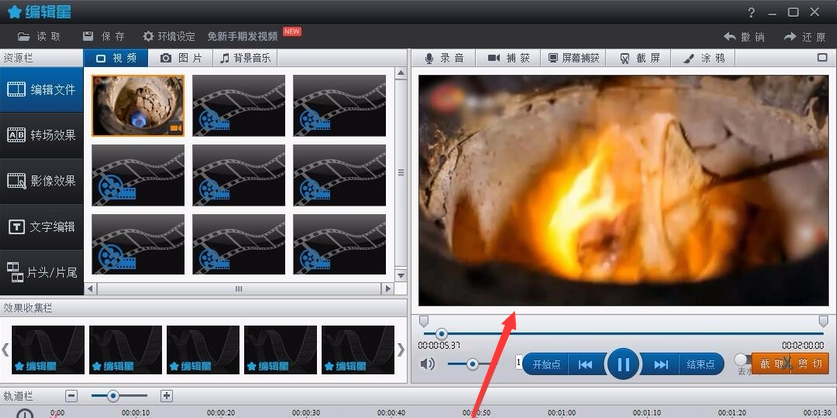Jump to the previous frame button
The height and width of the screenshot is (418, 837).
(x=586, y=365)
